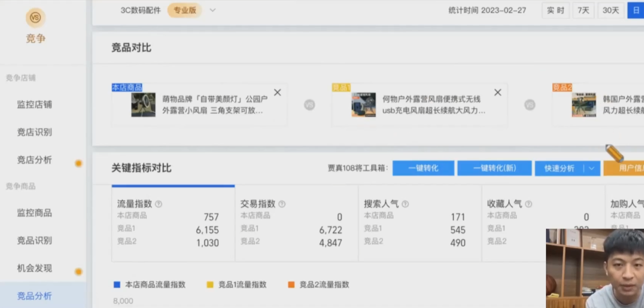This screenshot has height=308, width=644.
Task: Click VS icon between 本店商品 and 竞品1
Action: click(x=309, y=105)
